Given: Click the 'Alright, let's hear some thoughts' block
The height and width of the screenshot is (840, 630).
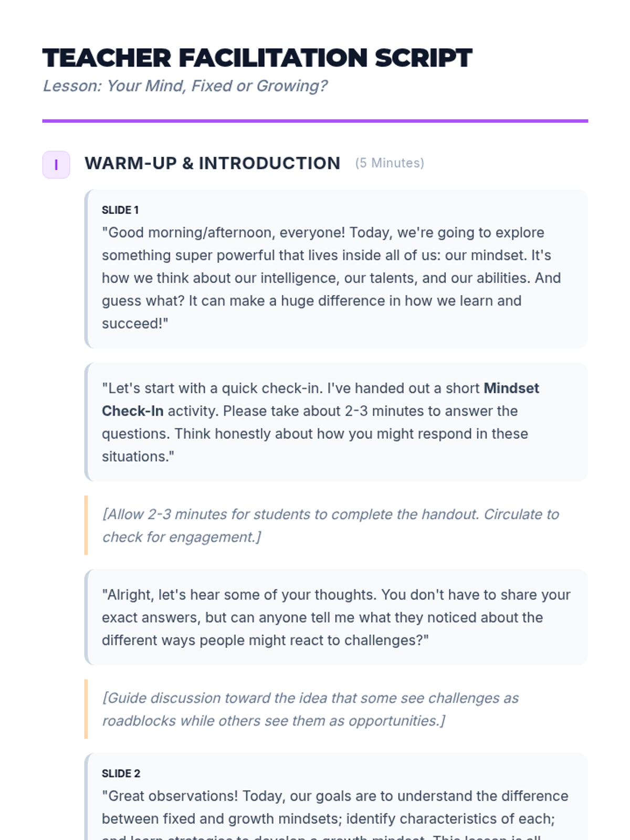Looking at the screenshot, I should click(336, 617).
